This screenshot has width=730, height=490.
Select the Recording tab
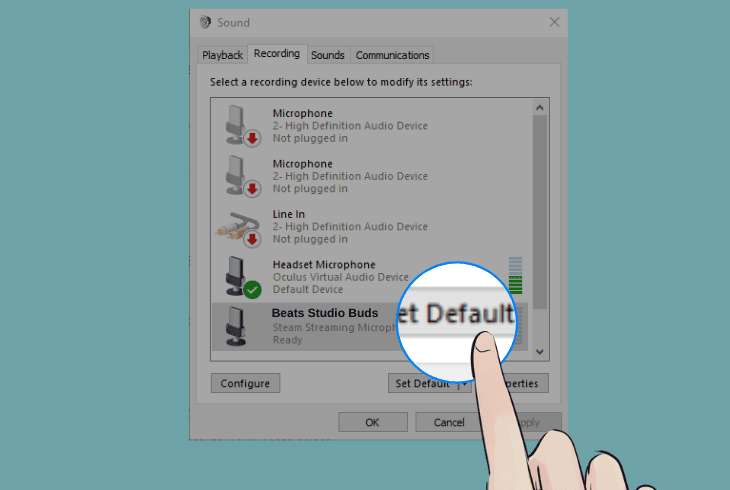[x=277, y=54]
